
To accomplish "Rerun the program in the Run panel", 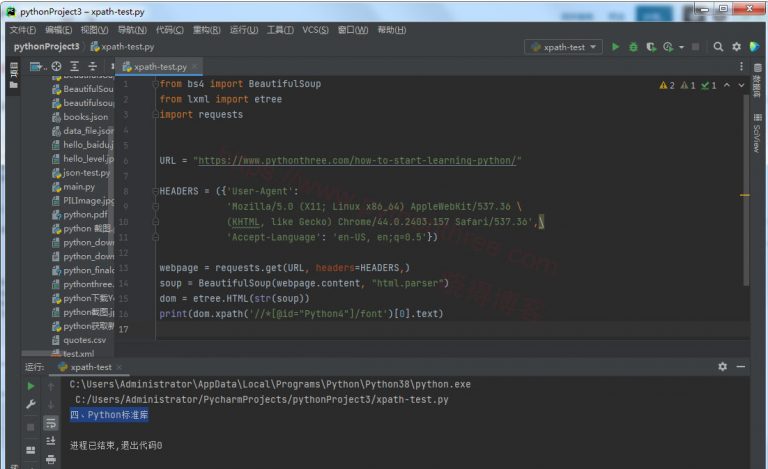I will [x=31, y=386].
